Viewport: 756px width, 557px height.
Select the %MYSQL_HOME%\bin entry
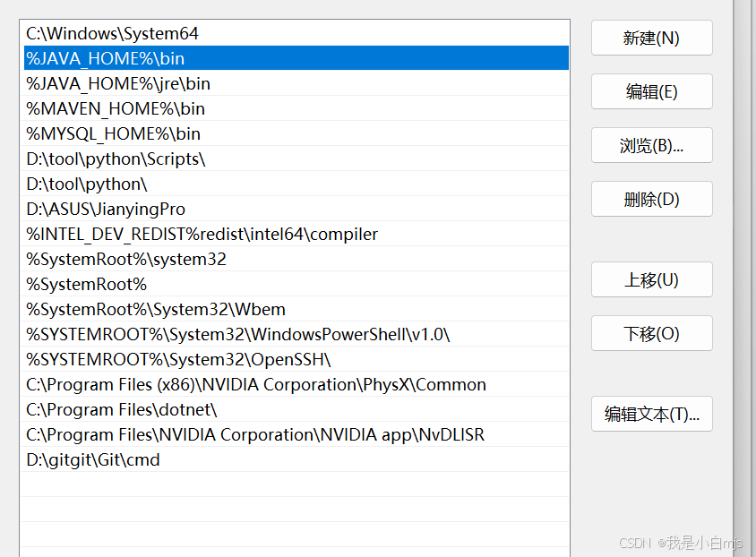pyautogui.click(x=295, y=133)
